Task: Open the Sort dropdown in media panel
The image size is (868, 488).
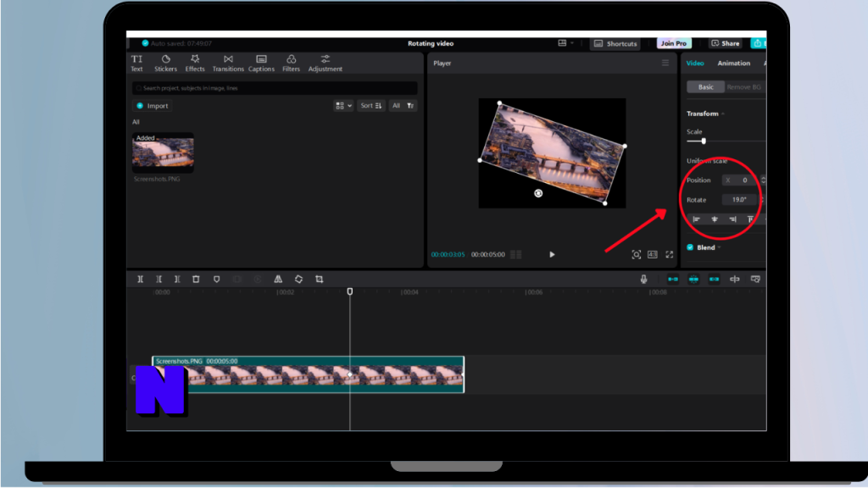Action: click(371, 106)
